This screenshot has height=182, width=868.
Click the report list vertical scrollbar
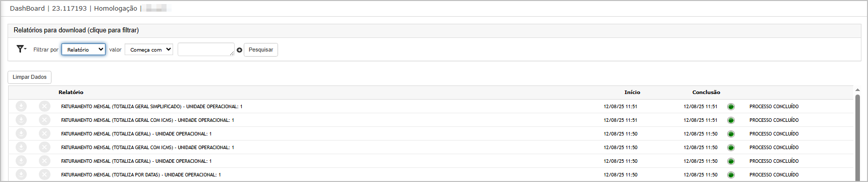(x=857, y=136)
